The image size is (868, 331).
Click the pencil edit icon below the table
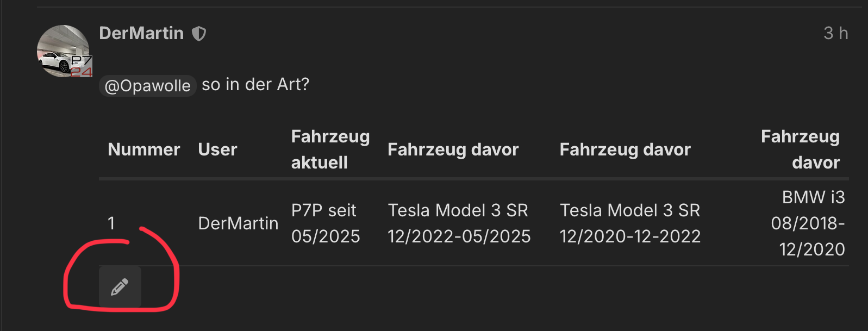[x=120, y=286]
